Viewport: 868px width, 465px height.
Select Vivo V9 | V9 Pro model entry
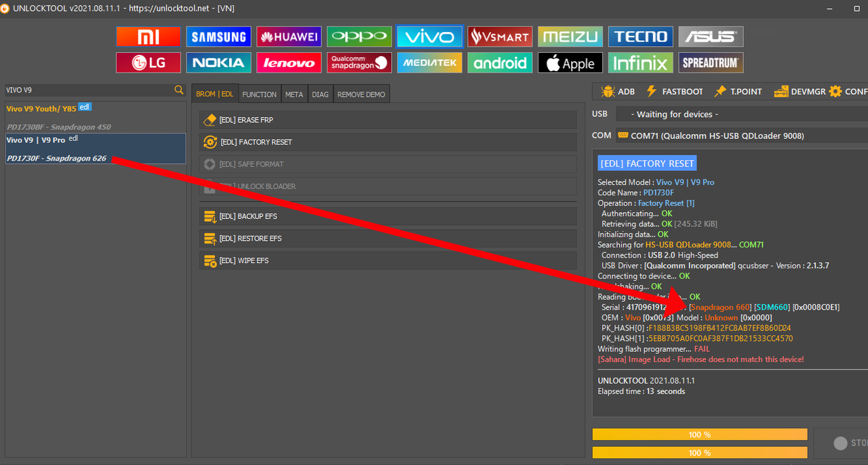coord(96,148)
